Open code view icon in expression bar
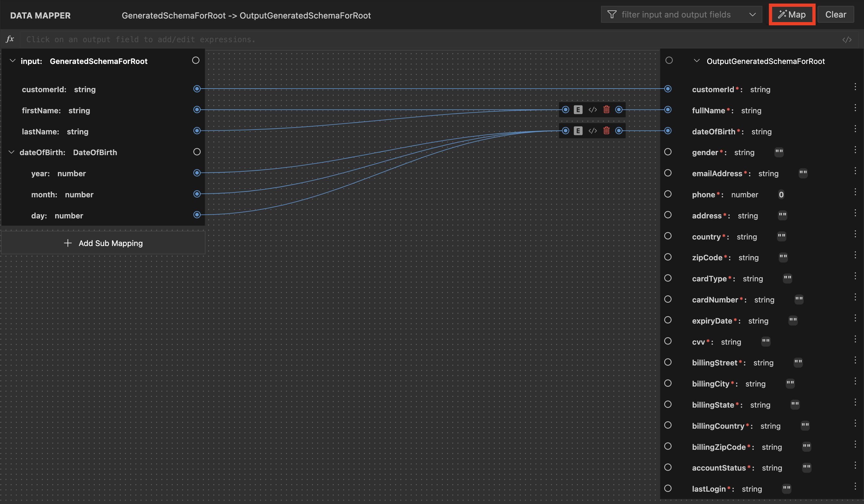 pyautogui.click(x=846, y=40)
